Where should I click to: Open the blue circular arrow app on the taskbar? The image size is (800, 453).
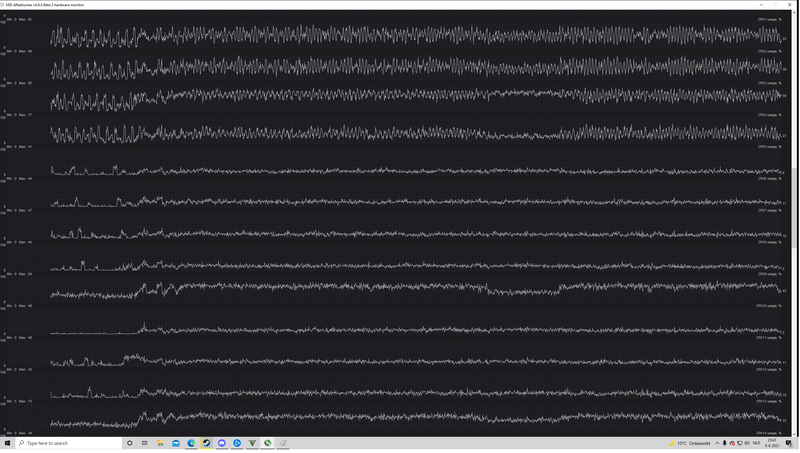[237, 443]
